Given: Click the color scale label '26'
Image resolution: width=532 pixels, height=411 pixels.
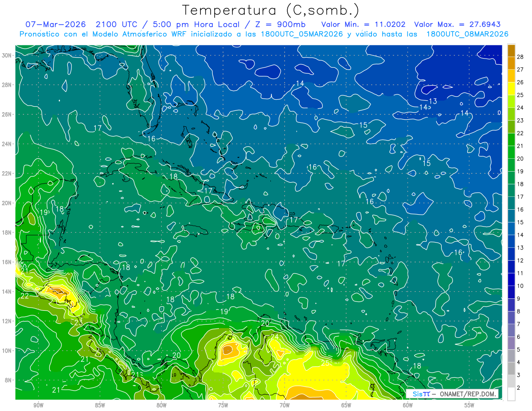Looking at the screenshot, I should point(520,82).
